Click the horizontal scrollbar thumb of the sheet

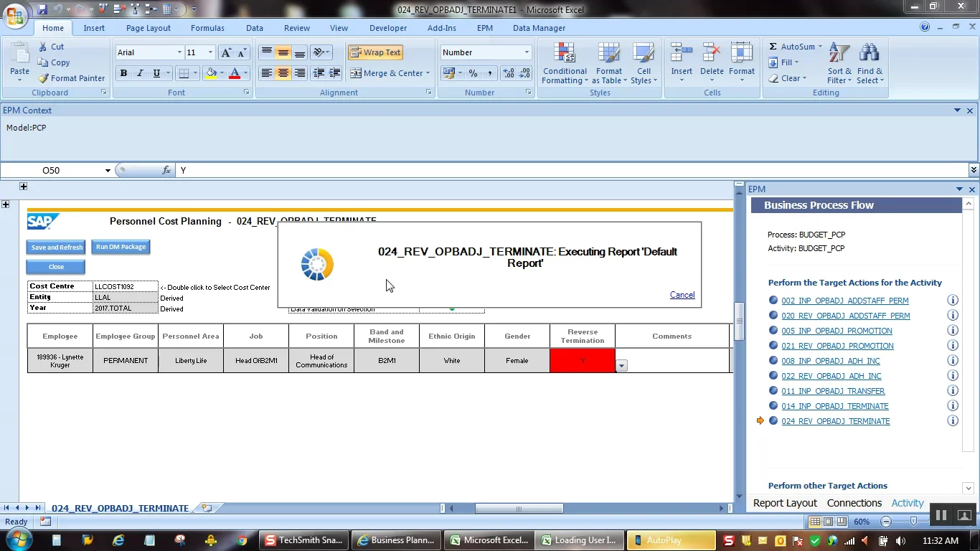click(519, 509)
